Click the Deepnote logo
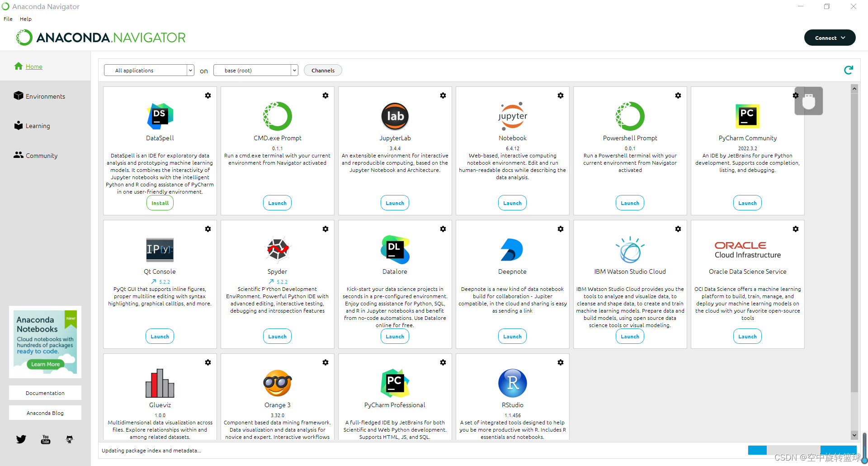 click(x=512, y=250)
